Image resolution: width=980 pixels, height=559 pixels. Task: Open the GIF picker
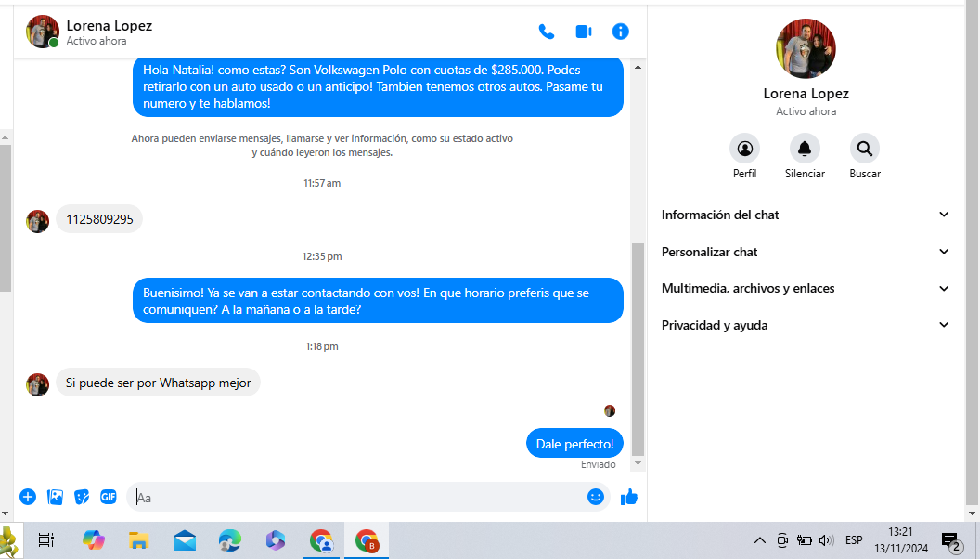coord(109,497)
